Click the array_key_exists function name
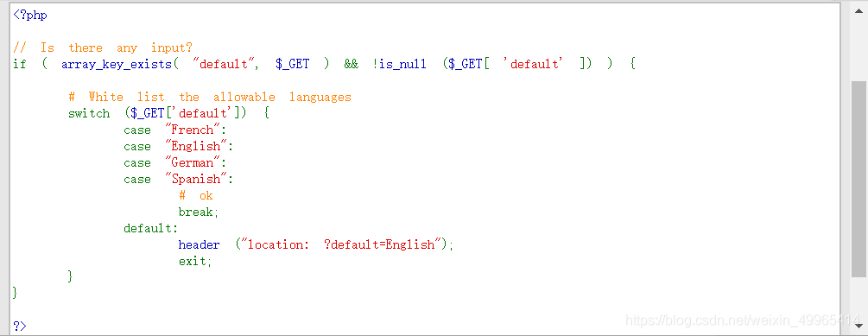The image size is (868, 336). point(117,65)
